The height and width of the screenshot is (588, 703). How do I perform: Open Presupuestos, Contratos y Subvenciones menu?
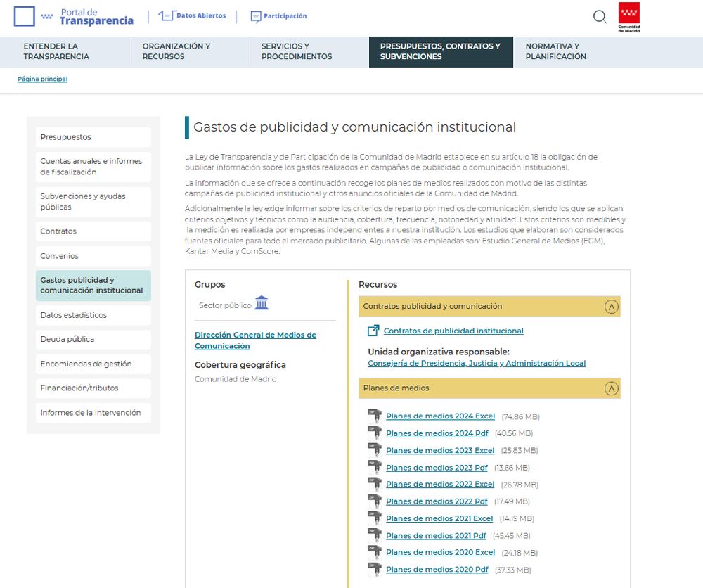coord(441,51)
